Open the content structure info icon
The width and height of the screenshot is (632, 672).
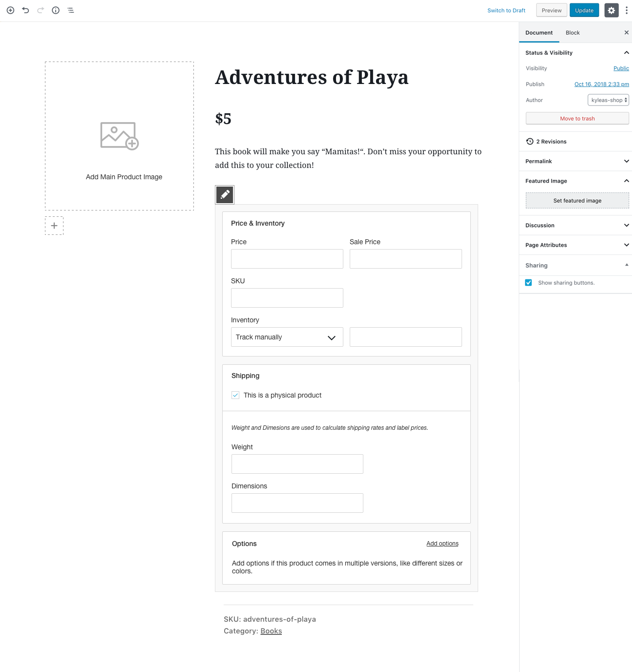[x=55, y=10]
